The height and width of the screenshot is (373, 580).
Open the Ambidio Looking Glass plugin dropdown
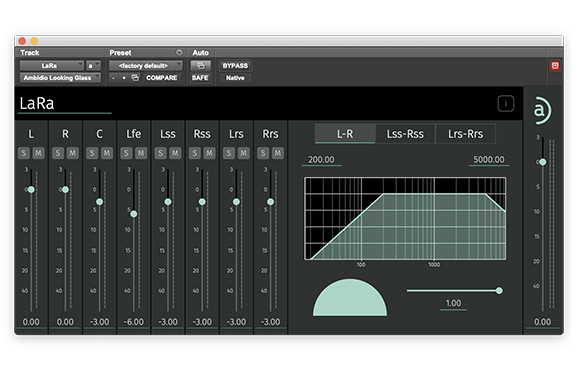60,78
